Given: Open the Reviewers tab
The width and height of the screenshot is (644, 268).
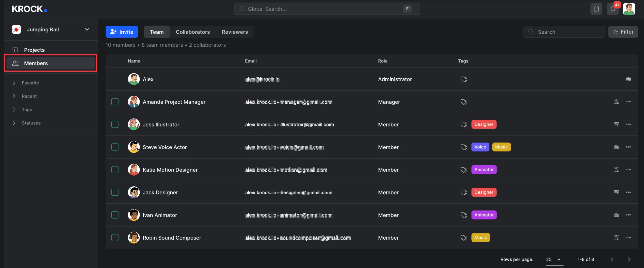Looking at the screenshot, I should tap(234, 32).
